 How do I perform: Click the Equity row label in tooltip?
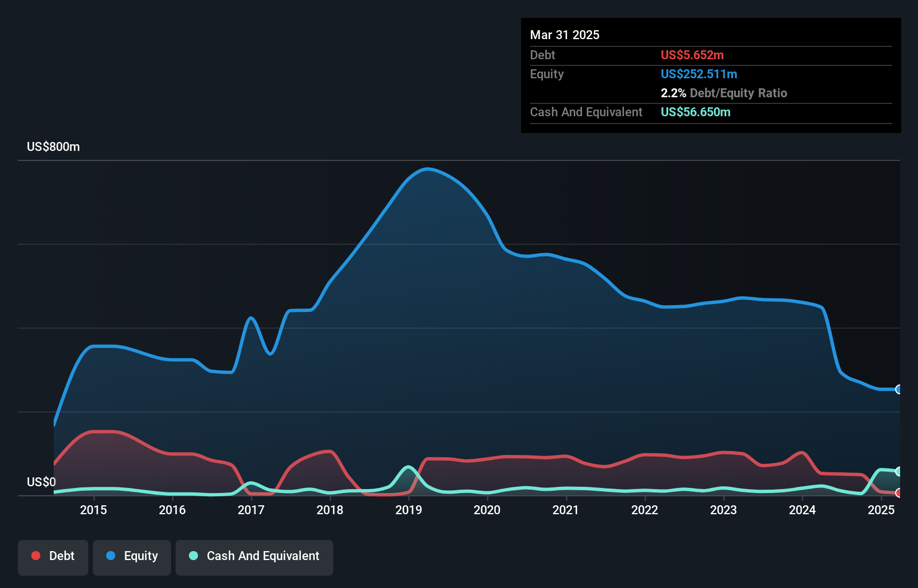tap(547, 74)
